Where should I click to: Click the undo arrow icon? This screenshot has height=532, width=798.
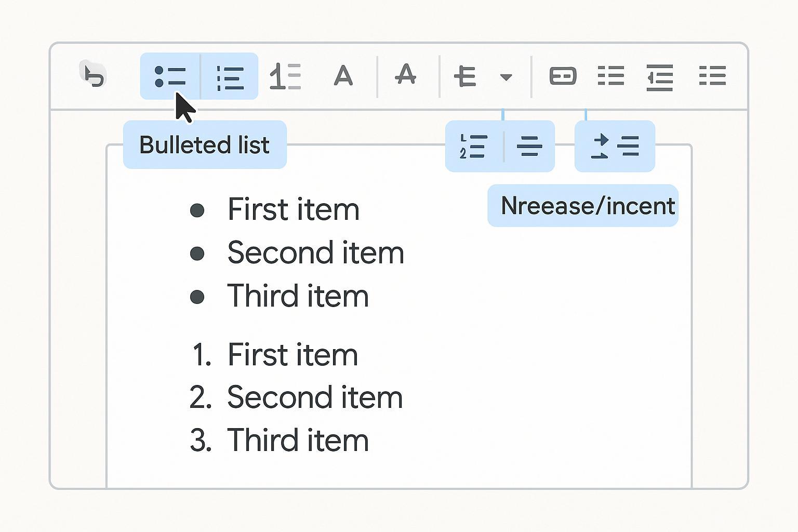coord(94,76)
